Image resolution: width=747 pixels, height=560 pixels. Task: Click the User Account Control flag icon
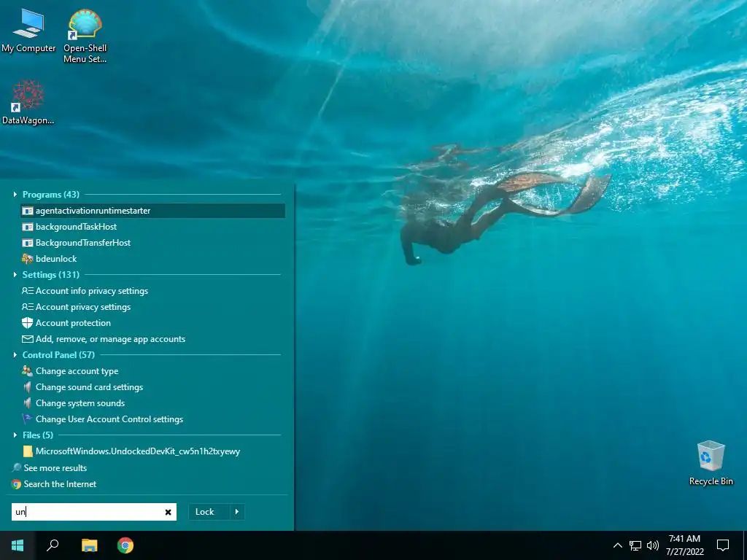coord(28,419)
